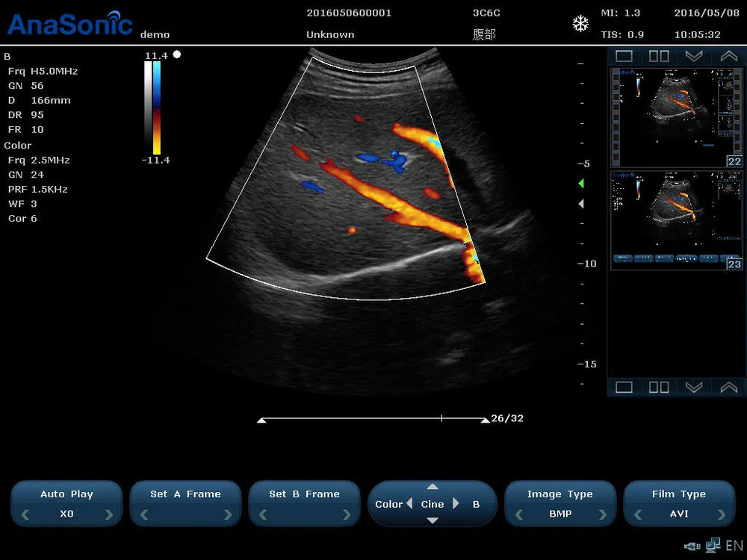The image size is (747, 560).
Task: Increase Auto Play speed with right arrow
Action: click(x=109, y=514)
